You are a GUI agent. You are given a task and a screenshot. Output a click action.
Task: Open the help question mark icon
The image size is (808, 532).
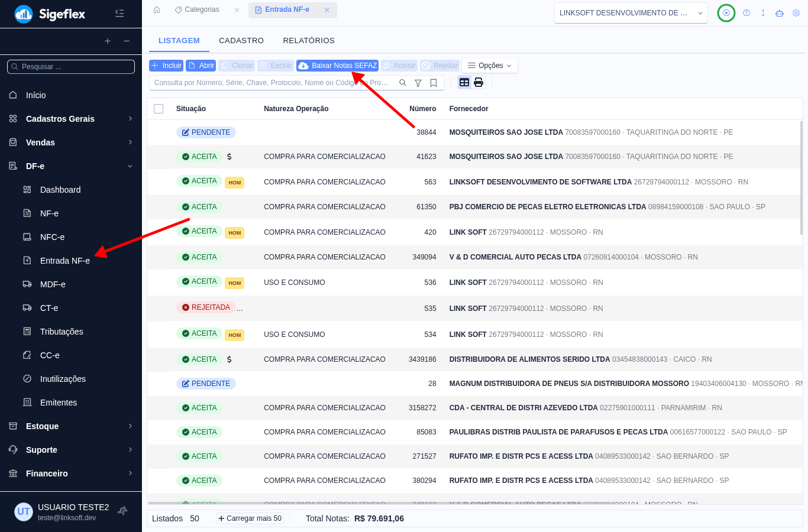click(746, 13)
